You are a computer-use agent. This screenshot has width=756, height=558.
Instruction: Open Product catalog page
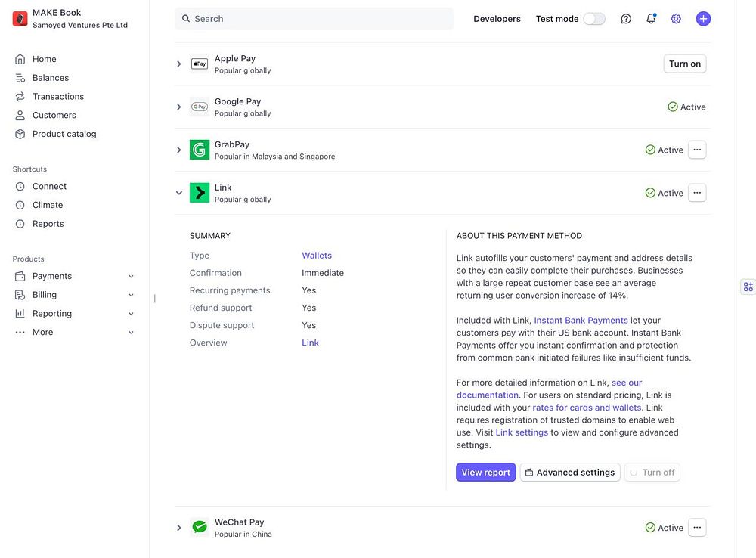(64, 134)
